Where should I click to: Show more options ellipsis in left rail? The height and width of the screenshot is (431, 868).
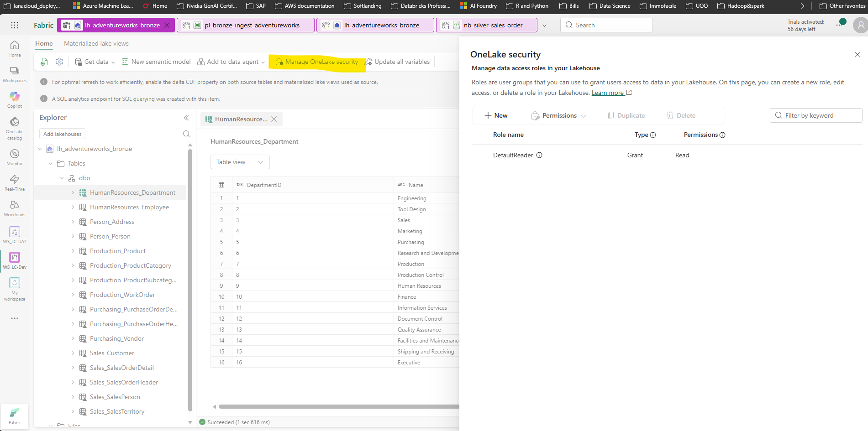[x=15, y=318]
